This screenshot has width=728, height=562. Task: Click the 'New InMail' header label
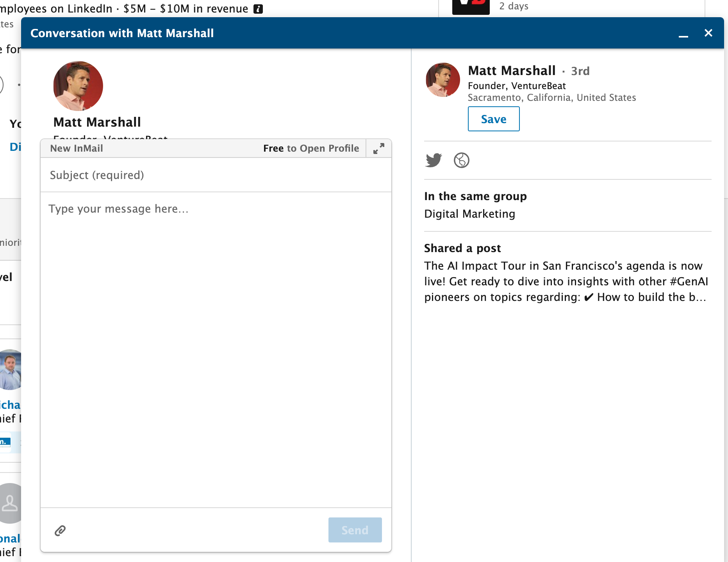77,149
